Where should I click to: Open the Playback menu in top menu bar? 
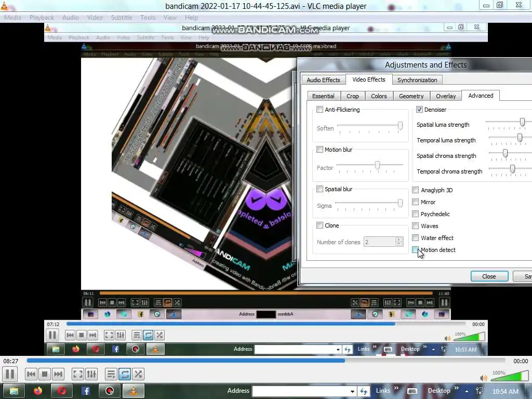pos(42,18)
